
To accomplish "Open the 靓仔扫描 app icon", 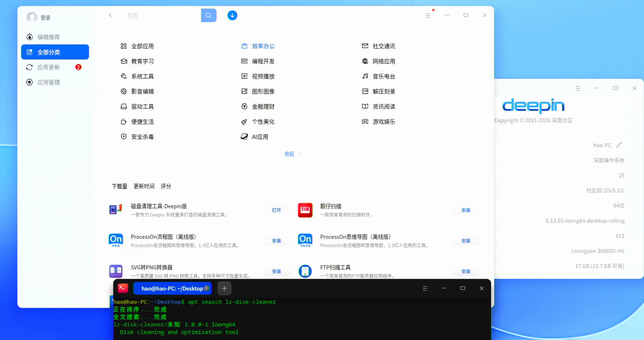I will coord(305,210).
